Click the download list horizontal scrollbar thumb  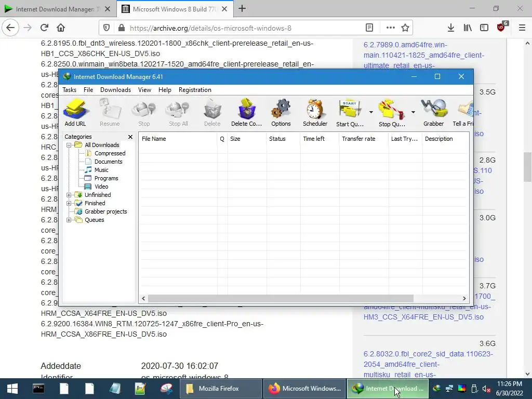(x=281, y=299)
